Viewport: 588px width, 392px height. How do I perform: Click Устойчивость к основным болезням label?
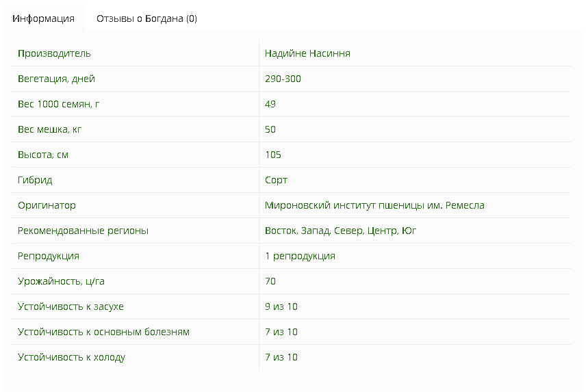coord(103,332)
